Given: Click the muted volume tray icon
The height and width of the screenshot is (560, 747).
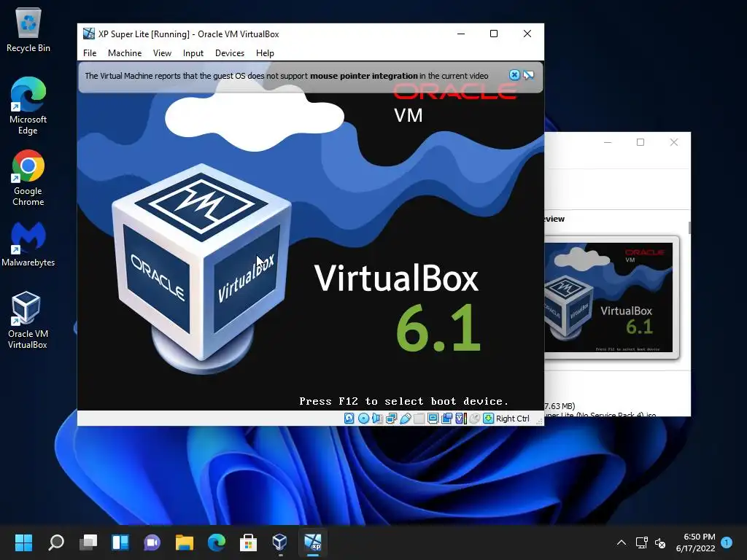Looking at the screenshot, I should click(660, 542).
